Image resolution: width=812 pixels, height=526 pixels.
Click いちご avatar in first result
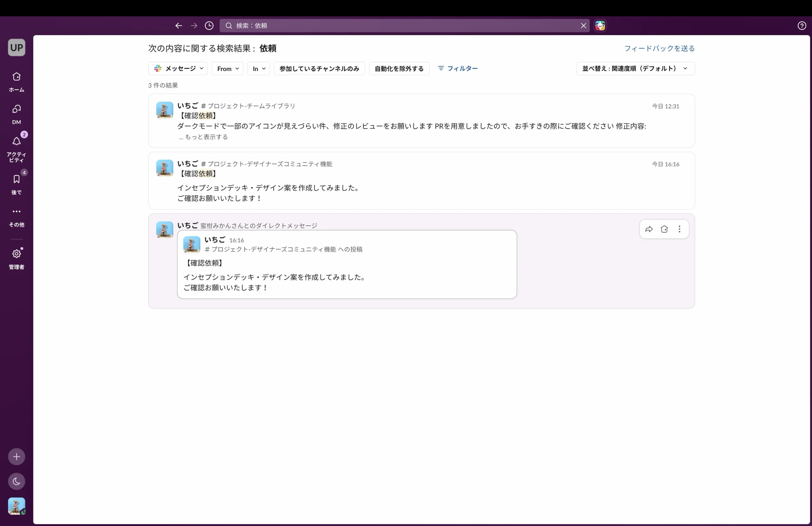(x=165, y=110)
